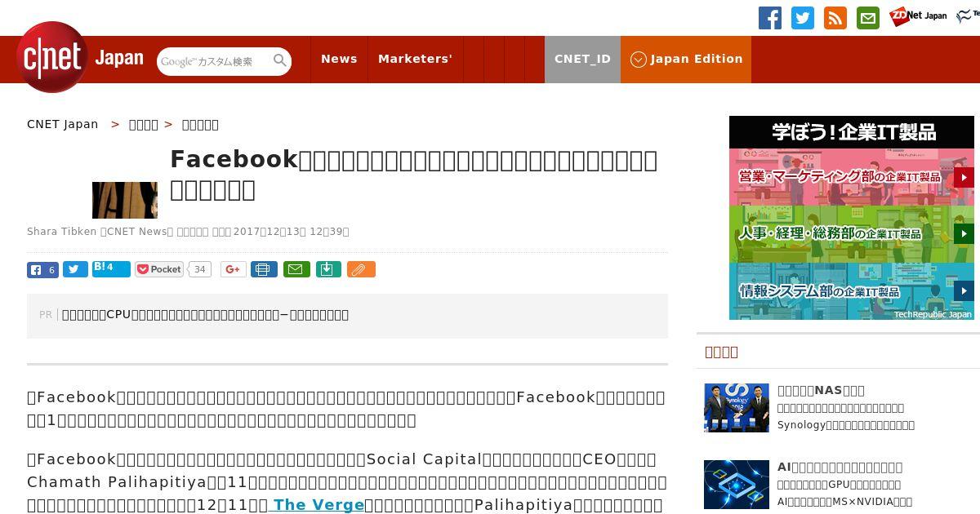This screenshot has height=514, width=980.
Task: Open the CNET_ID tab
Action: [x=582, y=59]
